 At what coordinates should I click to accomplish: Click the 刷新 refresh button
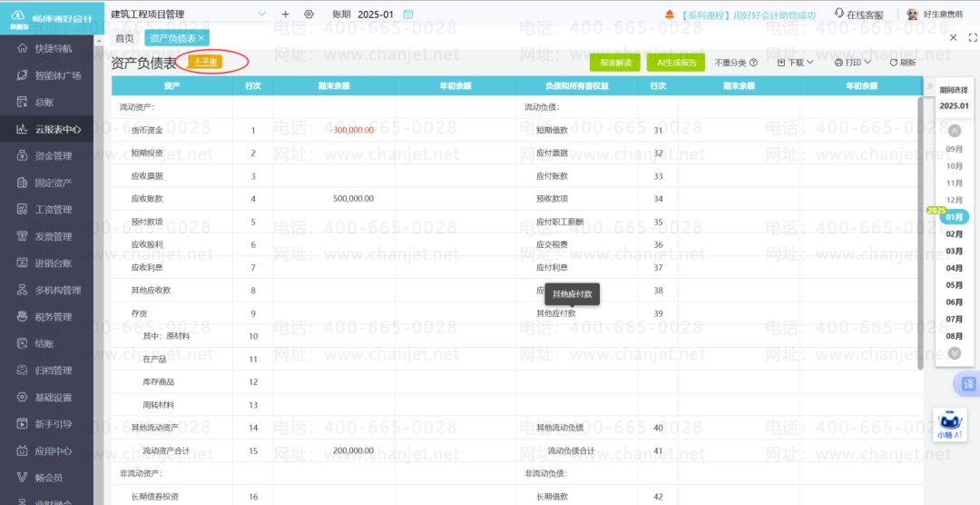click(x=903, y=63)
